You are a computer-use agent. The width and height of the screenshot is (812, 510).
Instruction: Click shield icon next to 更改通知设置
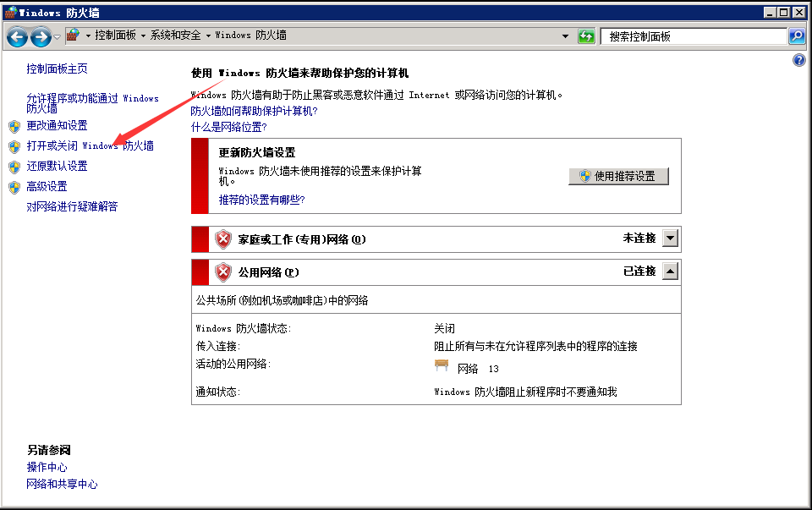click(x=14, y=126)
